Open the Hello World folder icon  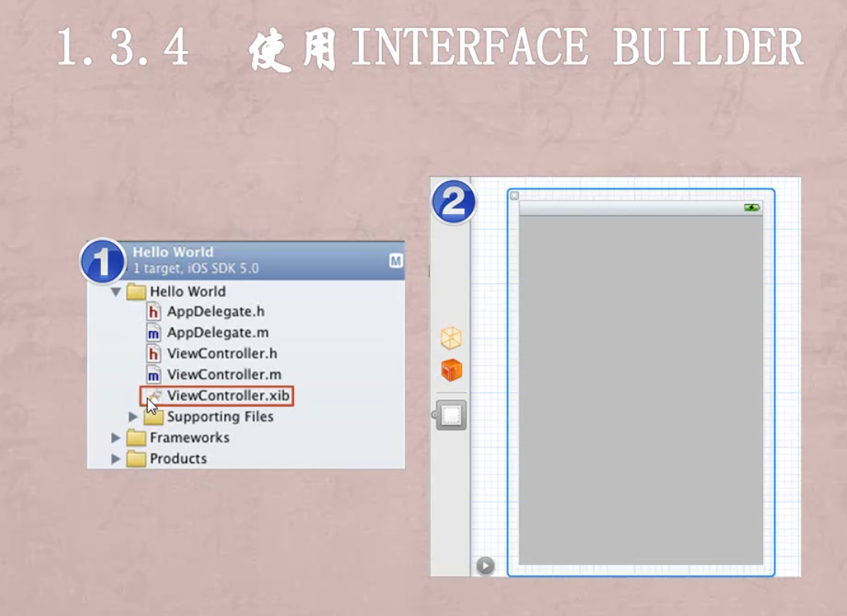tap(136, 292)
